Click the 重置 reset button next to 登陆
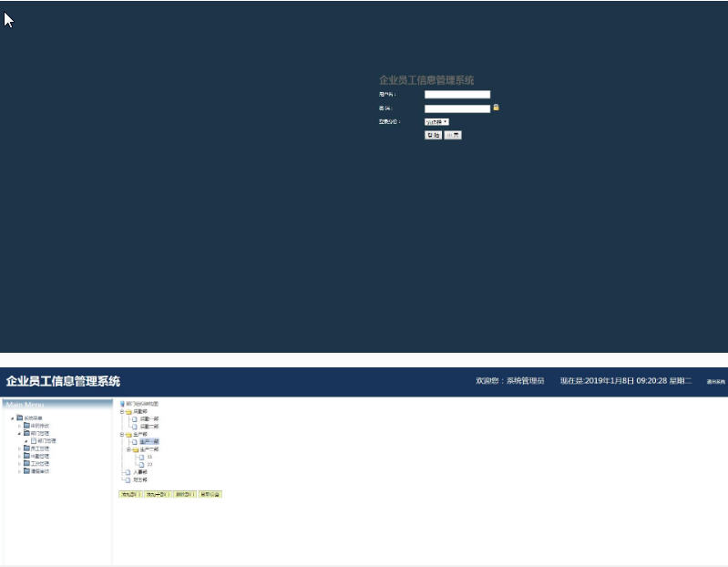 pyautogui.click(x=453, y=135)
